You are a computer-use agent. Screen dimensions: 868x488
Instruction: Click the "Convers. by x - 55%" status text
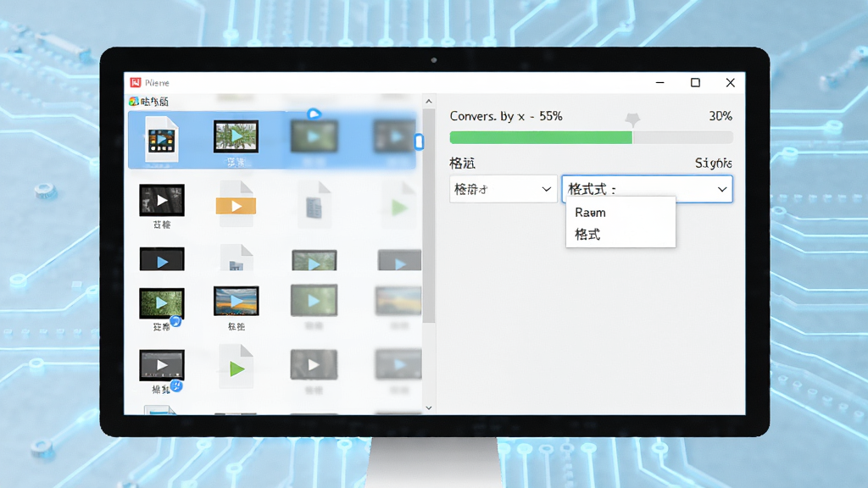click(x=506, y=116)
